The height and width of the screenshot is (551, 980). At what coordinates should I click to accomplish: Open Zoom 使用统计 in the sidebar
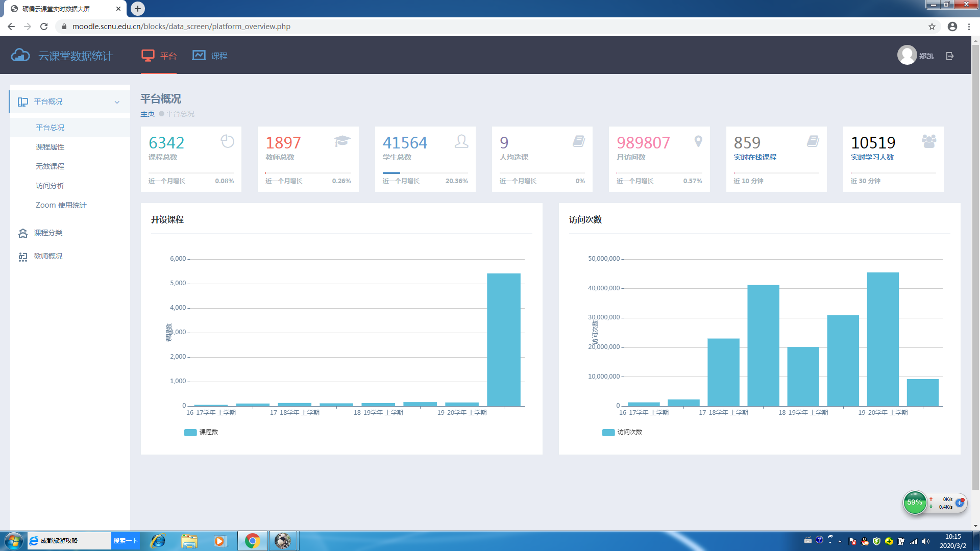61,205
